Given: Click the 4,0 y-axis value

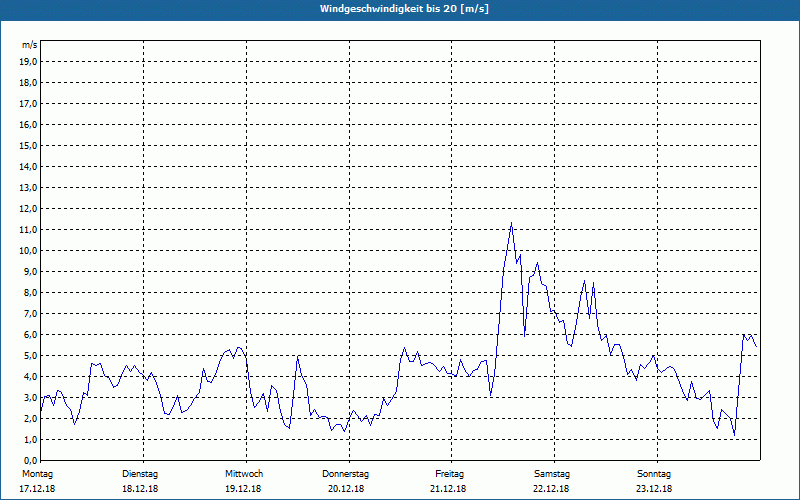Looking at the screenshot, I should [x=30, y=377].
